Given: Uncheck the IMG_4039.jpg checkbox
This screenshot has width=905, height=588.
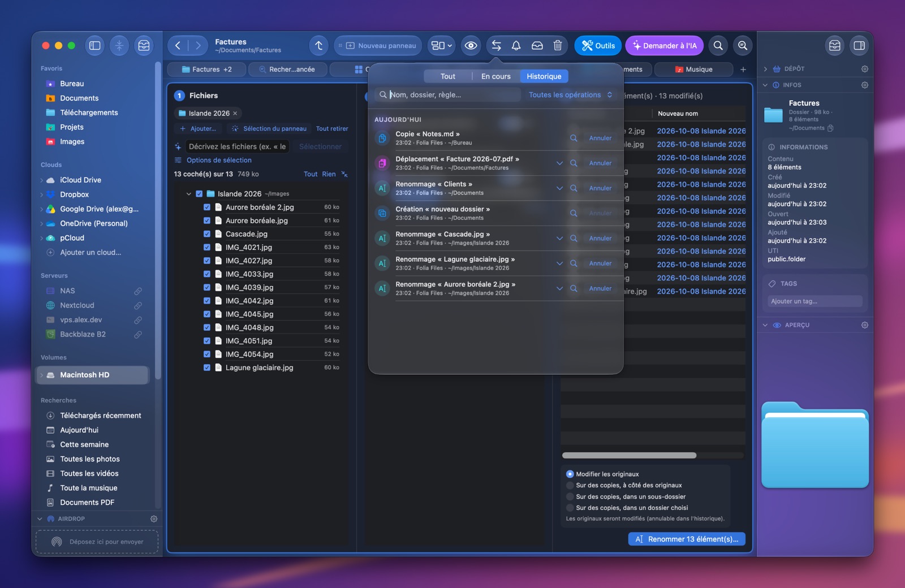Looking at the screenshot, I should [207, 287].
